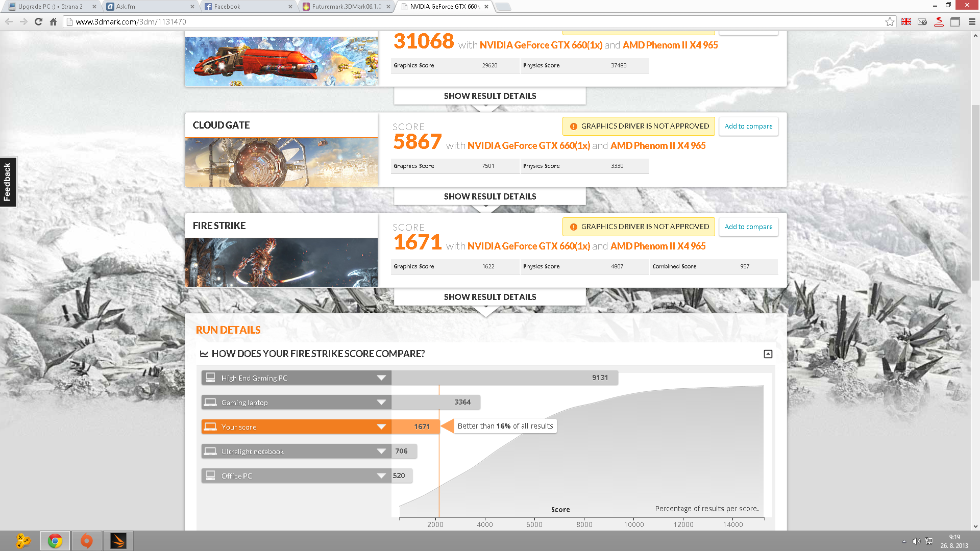Image resolution: width=980 pixels, height=551 pixels.
Task: Click the Fire Strike thumbnail image
Action: tap(281, 262)
